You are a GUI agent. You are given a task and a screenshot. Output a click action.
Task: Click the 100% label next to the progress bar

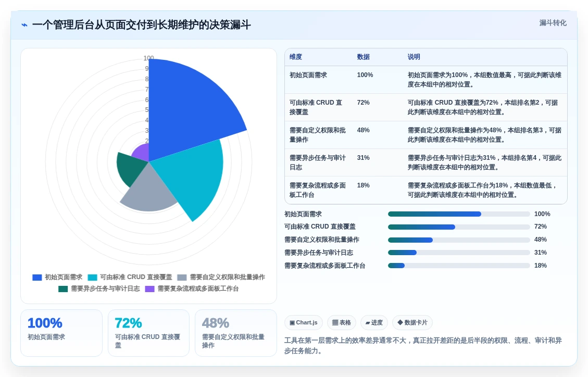pyautogui.click(x=542, y=214)
